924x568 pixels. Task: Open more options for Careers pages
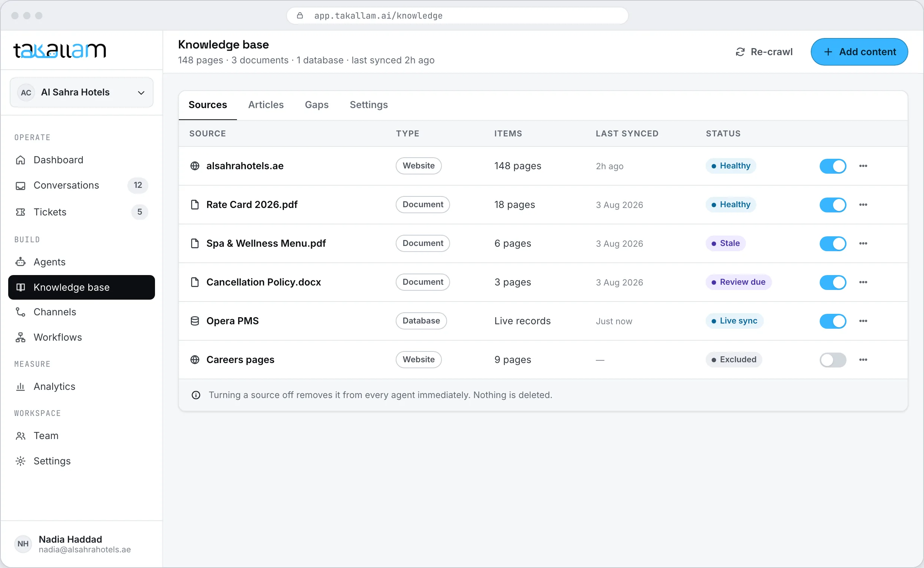pyautogui.click(x=863, y=359)
